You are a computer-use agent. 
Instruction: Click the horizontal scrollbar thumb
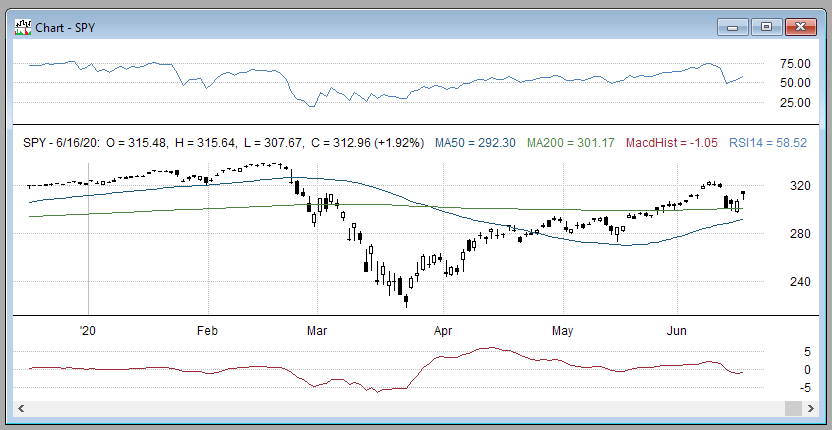click(794, 409)
